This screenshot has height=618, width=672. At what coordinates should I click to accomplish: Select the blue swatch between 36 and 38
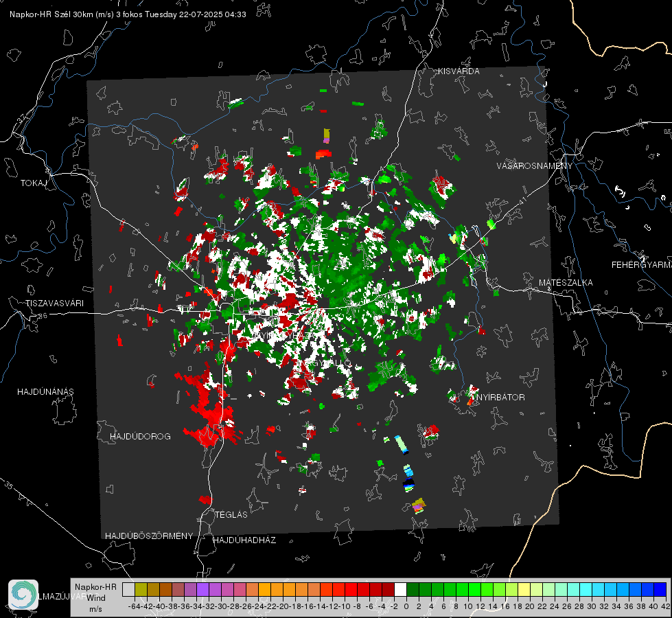tap(636, 589)
